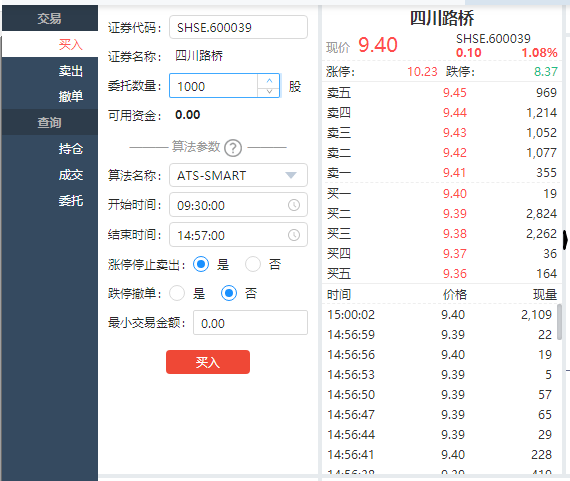Click the 卖五 price 9.45
The height and width of the screenshot is (481, 570).
pos(454,93)
